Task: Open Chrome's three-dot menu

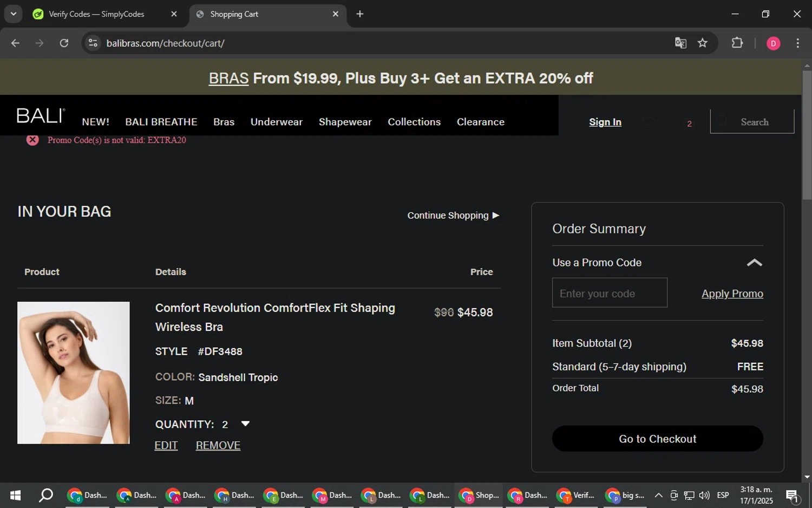Action: click(797, 43)
